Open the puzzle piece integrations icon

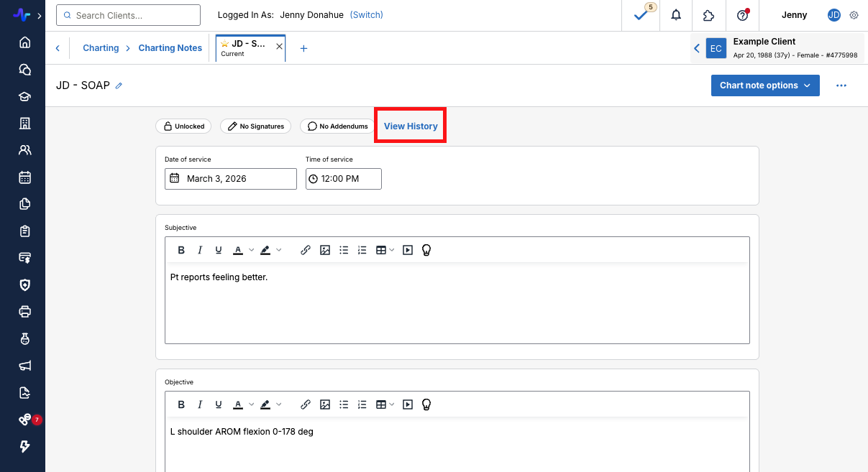point(709,15)
